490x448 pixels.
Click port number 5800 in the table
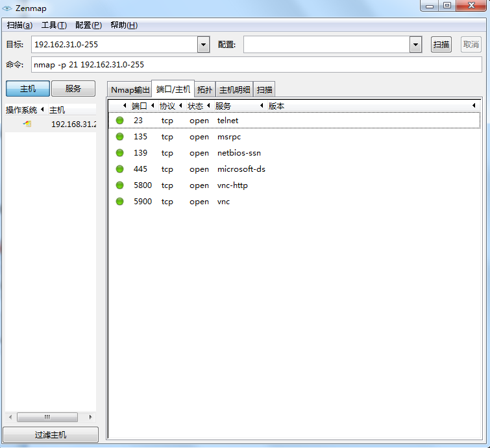143,185
